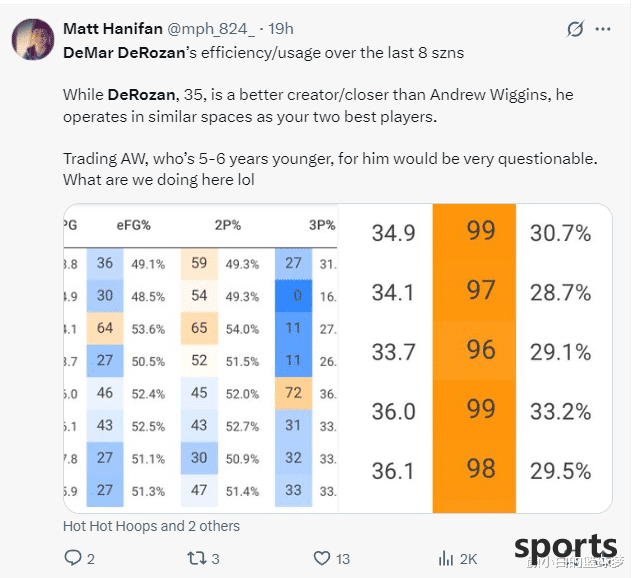The height and width of the screenshot is (578, 632).
Task: Click Hot Hot Hoops and 2 others
Action: pos(152,526)
